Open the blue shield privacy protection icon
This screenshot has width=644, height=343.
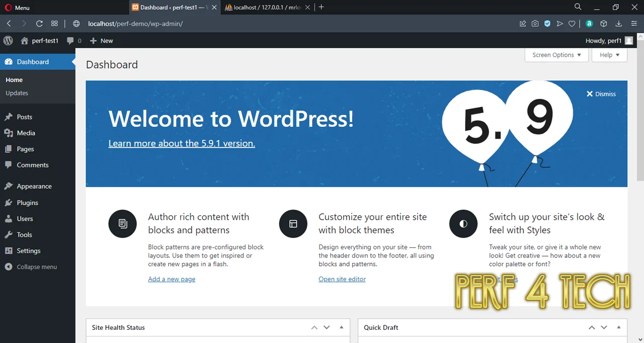click(x=547, y=24)
